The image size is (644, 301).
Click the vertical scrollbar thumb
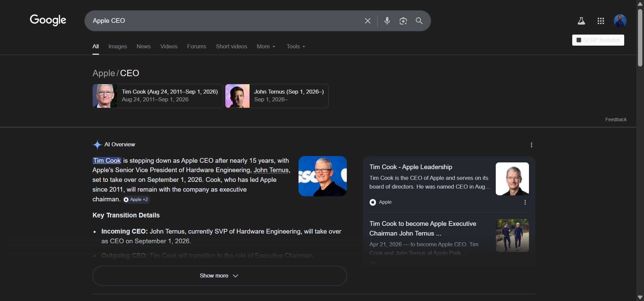tap(640, 38)
